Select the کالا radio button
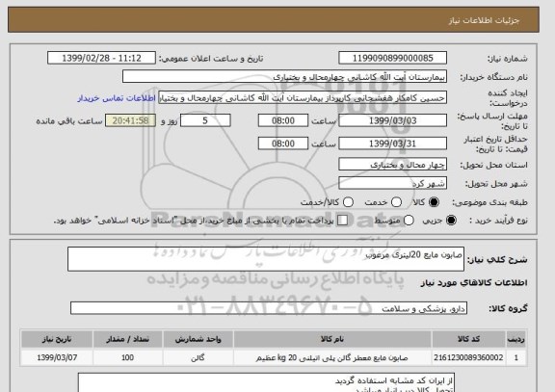The image size is (555, 392). (x=434, y=202)
